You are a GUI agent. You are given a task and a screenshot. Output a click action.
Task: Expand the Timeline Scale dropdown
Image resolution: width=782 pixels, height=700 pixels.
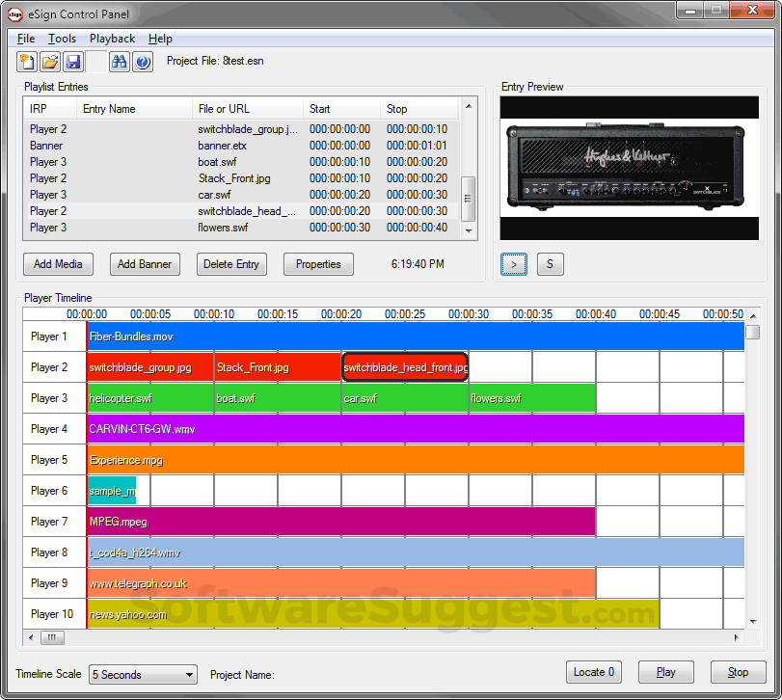click(x=189, y=675)
